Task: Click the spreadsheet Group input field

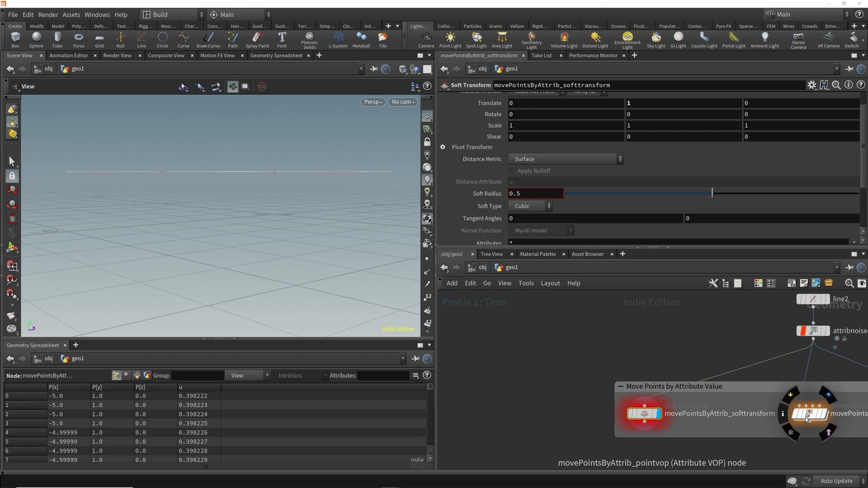Action: (x=198, y=375)
